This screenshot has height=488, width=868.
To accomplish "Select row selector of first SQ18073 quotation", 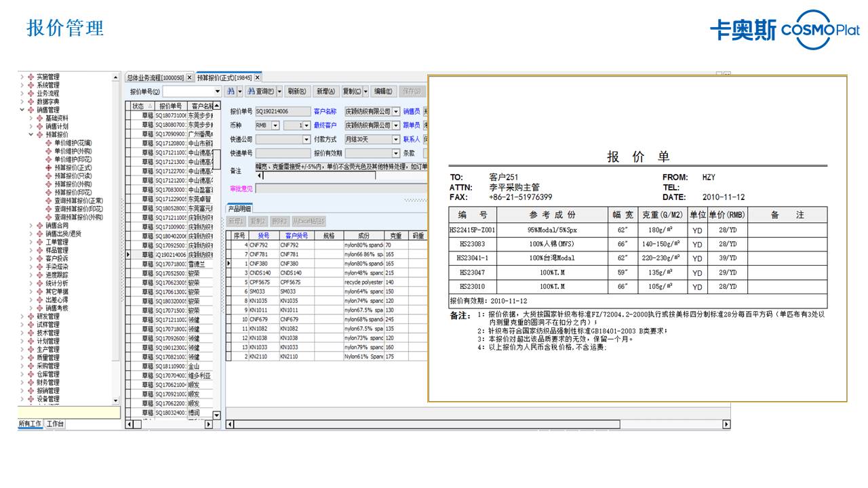I will (130, 116).
